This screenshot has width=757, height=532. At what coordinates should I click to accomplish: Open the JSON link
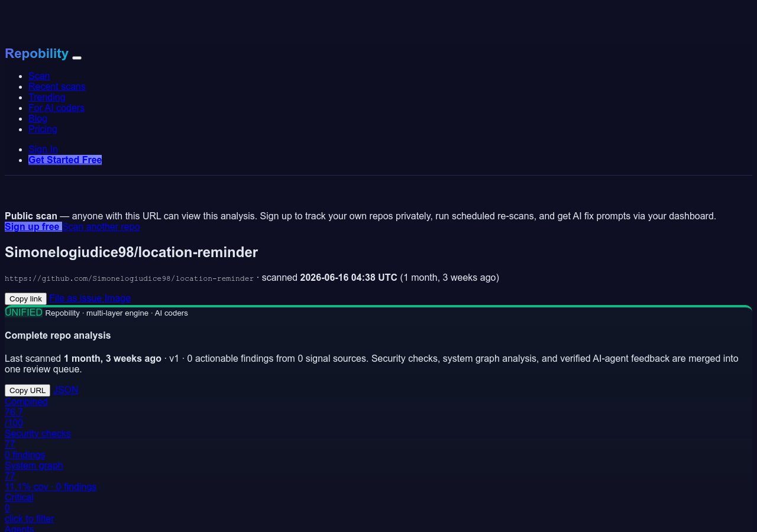point(66,390)
